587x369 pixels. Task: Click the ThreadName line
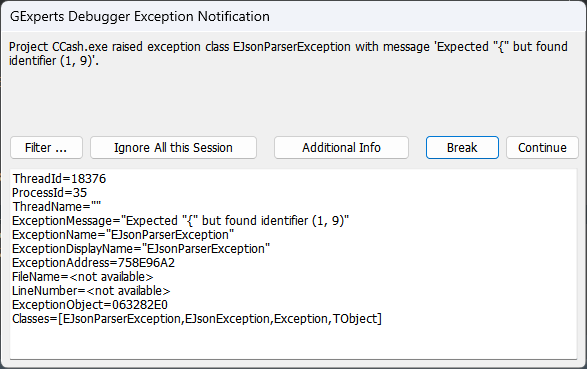click(x=57, y=207)
